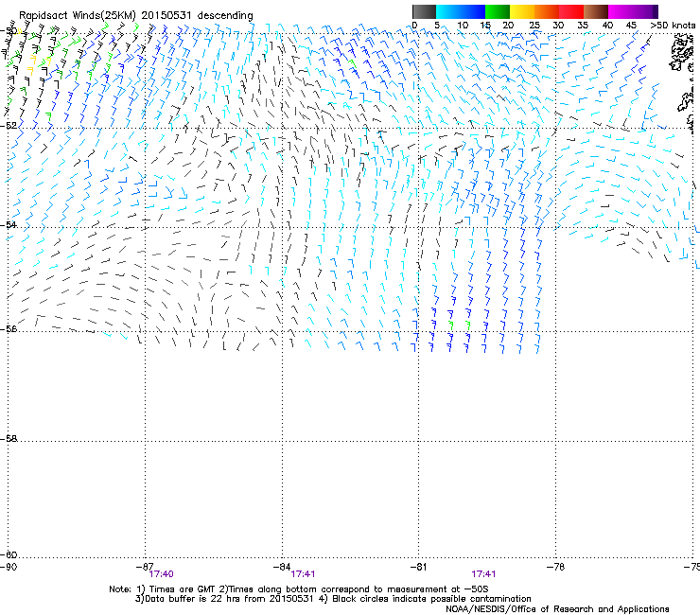Click the orange 25-30 knots legend swatch

(547, 11)
